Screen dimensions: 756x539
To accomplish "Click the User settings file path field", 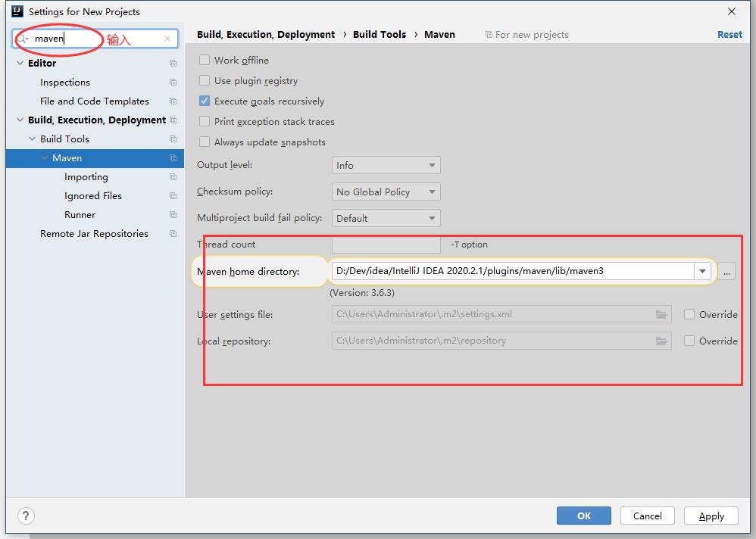I will tap(501, 314).
